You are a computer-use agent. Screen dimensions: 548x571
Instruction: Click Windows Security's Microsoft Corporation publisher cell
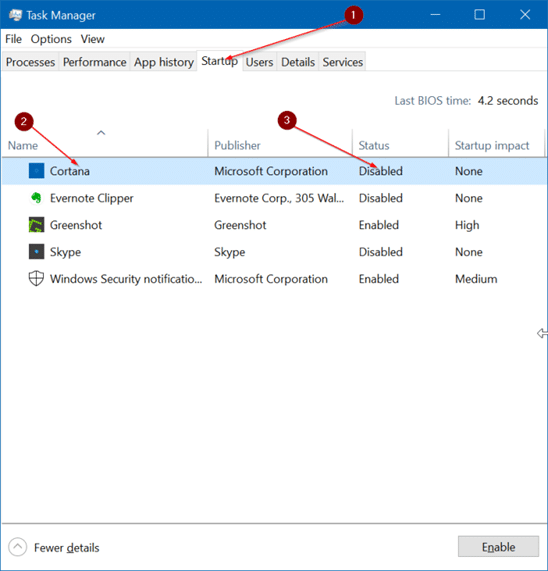271,279
